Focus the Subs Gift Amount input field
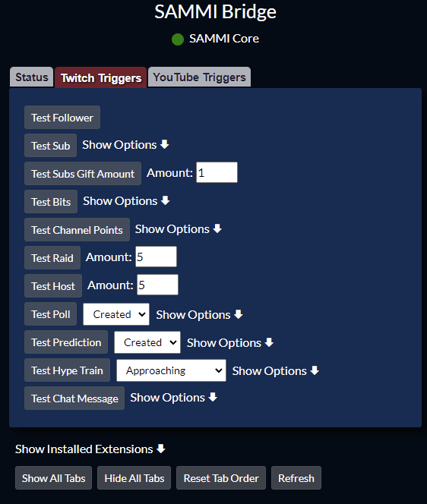Viewport: 427px width, 504px height. point(217,172)
